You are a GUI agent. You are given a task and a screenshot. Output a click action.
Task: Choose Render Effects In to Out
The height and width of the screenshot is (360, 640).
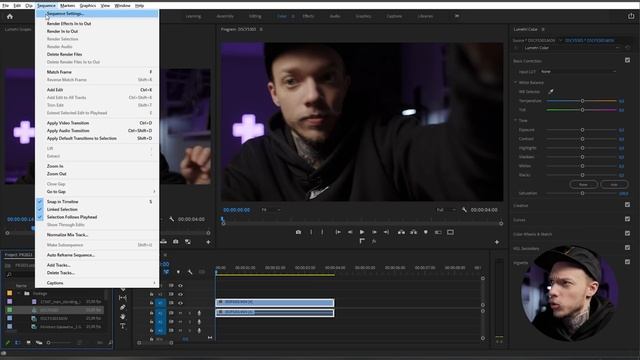point(97,24)
